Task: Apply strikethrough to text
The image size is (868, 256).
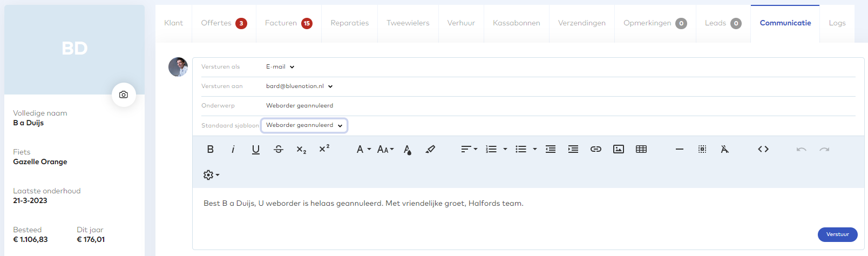Action: pyautogui.click(x=279, y=150)
